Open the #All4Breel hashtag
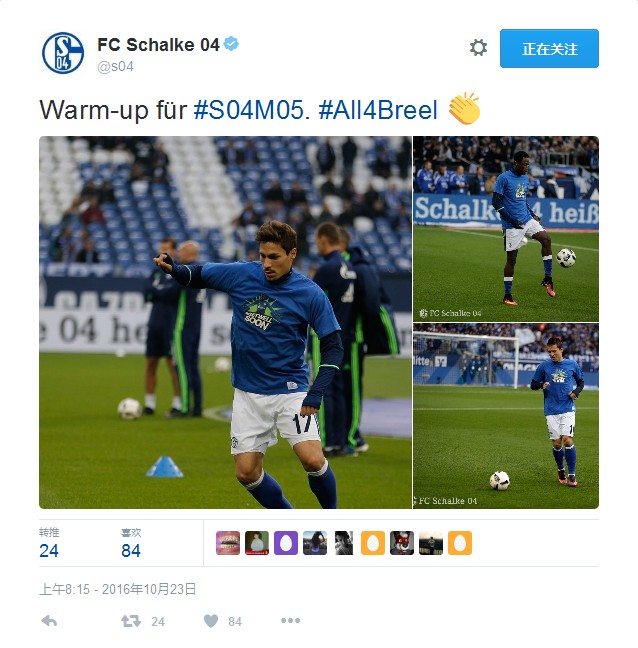This screenshot has width=638, height=648. tap(378, 110)
